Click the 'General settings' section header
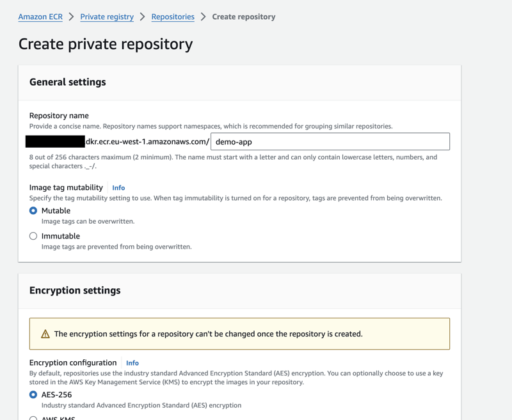 68,82
